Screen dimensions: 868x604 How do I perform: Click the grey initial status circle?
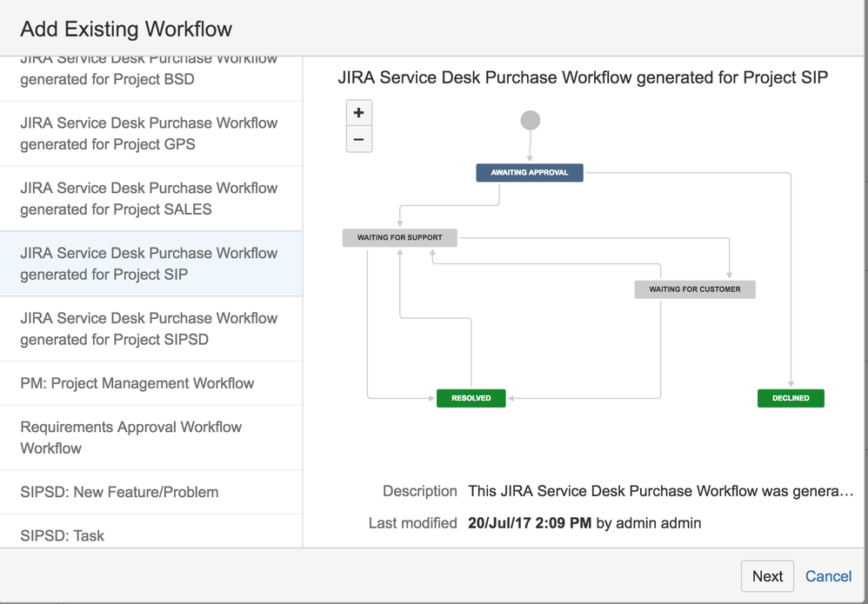530,120
